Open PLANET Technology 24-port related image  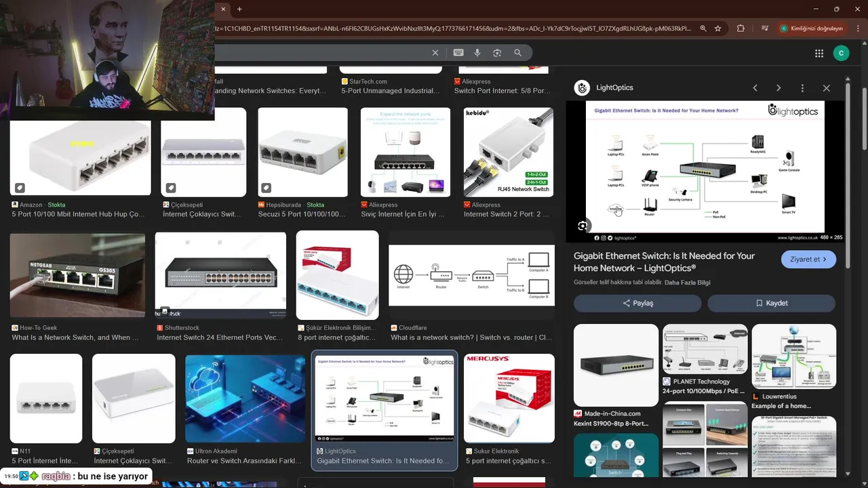(x=705, y=349)
